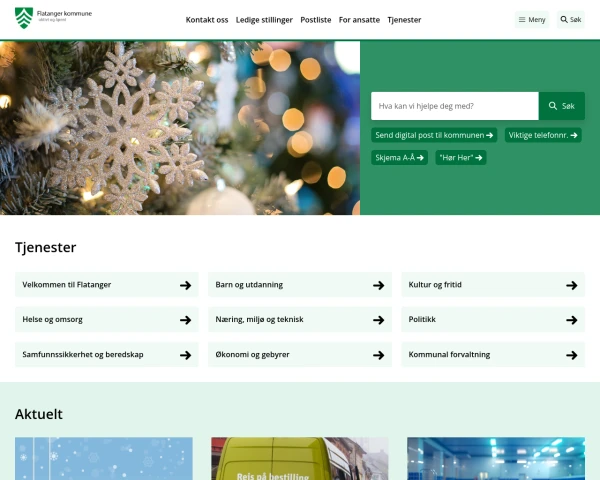Open Kommunal forvaltning text
Image resolution: width=600 pixels, height=480 pixels.
[449, 354]
